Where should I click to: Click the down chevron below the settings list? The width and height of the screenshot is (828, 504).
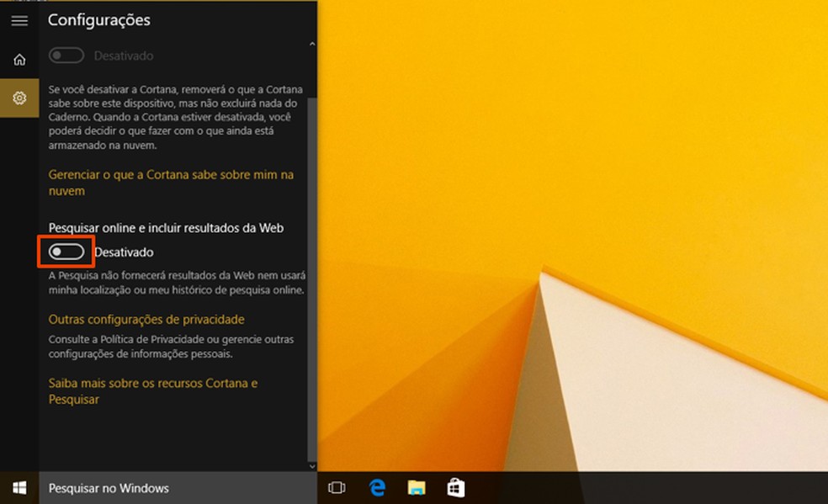tap(311, 465)
